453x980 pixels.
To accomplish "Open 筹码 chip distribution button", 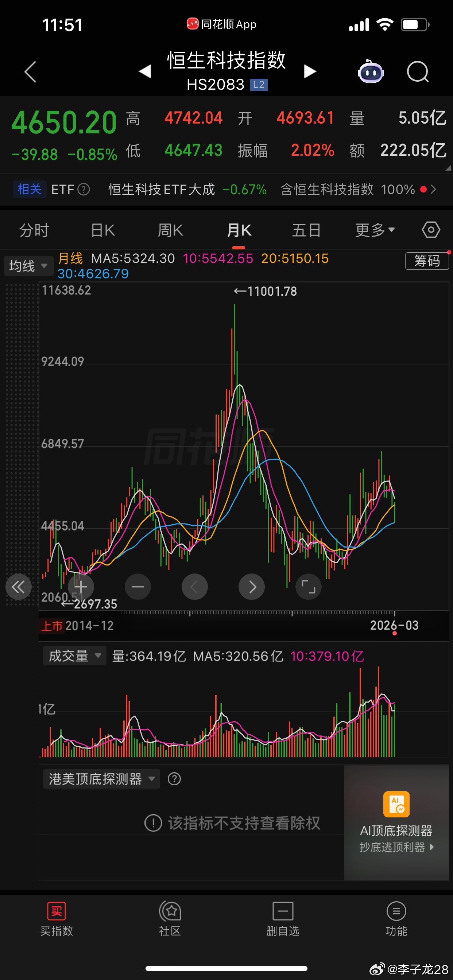I will point(427,261).
